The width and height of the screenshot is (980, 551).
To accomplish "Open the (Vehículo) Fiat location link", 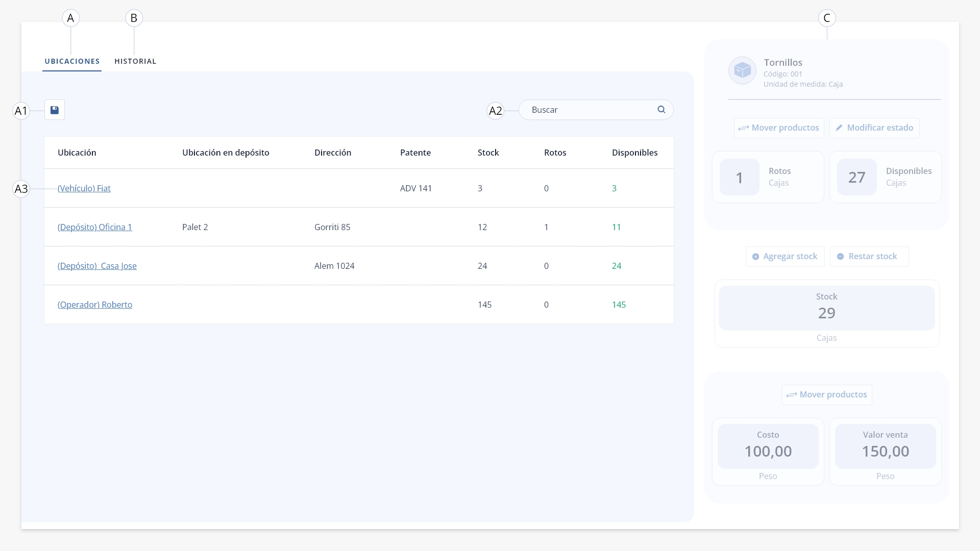I will coord(84,188).
